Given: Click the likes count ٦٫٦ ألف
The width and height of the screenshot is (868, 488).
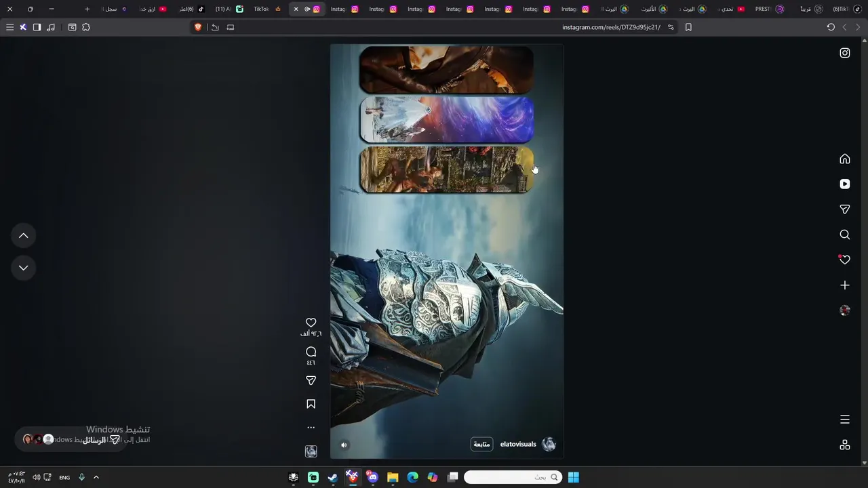Looking at the screenshot, I should 311,333.
